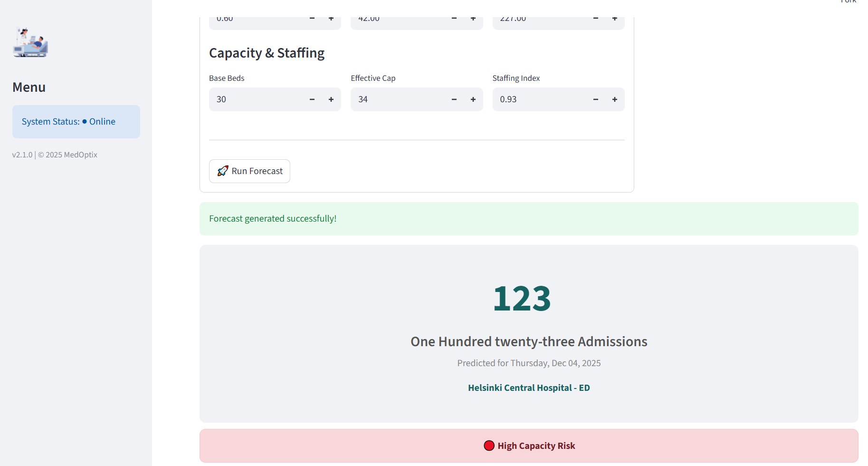Click the Base Beds number field
The height and width of the screenshot is (466, 868).
point(257,99)
